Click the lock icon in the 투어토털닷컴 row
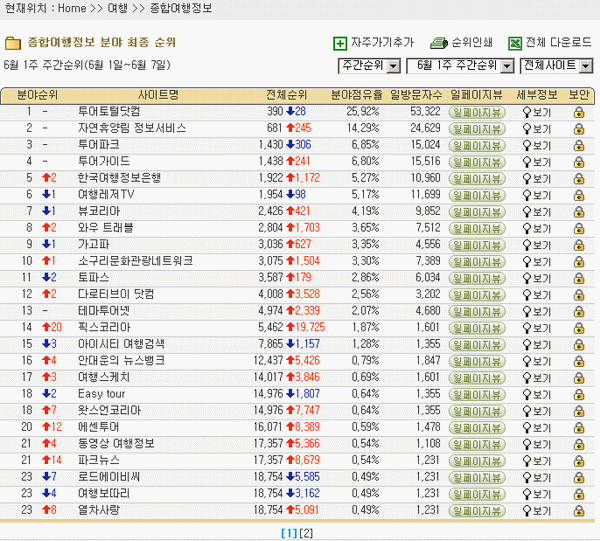The height and width of the screenshot is (541, 600). point(578,111)
